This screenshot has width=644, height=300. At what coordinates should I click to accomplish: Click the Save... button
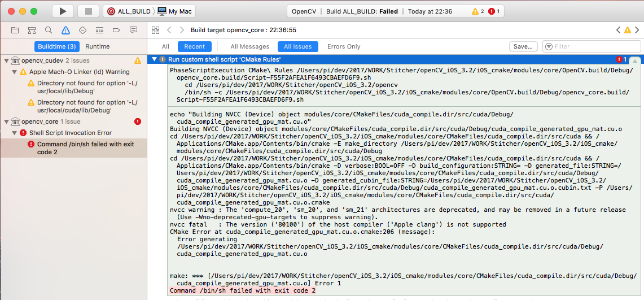click(523, 46)
